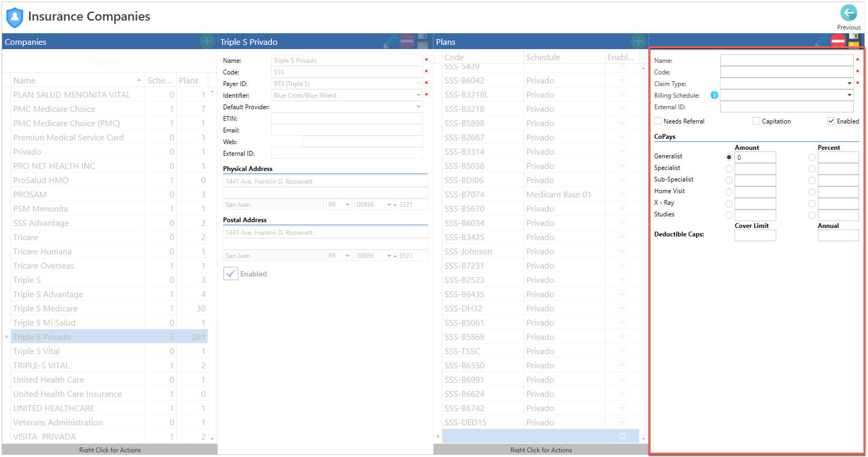
Task: Sort companies by the Sche... column header
Action: 160,80
